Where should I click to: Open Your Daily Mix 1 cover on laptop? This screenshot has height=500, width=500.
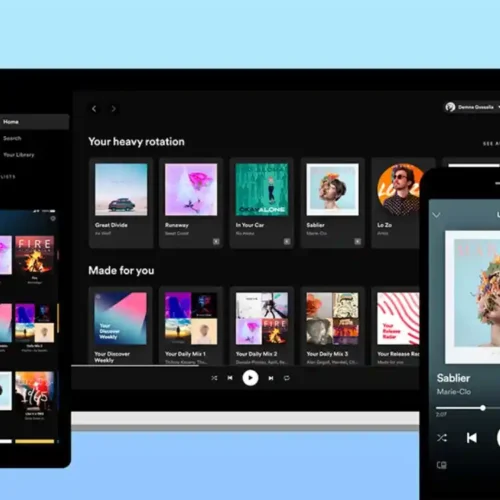(191, 319)
